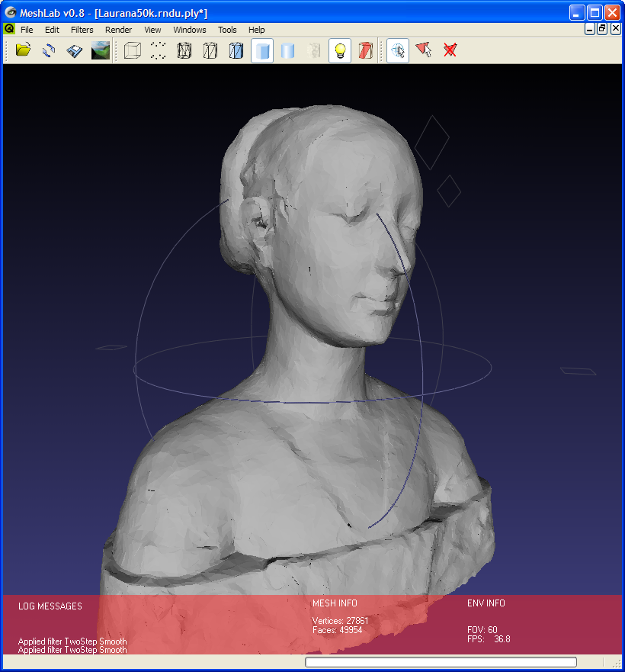Click the progress bar in status bar
This screenshot has height=672, width=625.
pos(441,662)
